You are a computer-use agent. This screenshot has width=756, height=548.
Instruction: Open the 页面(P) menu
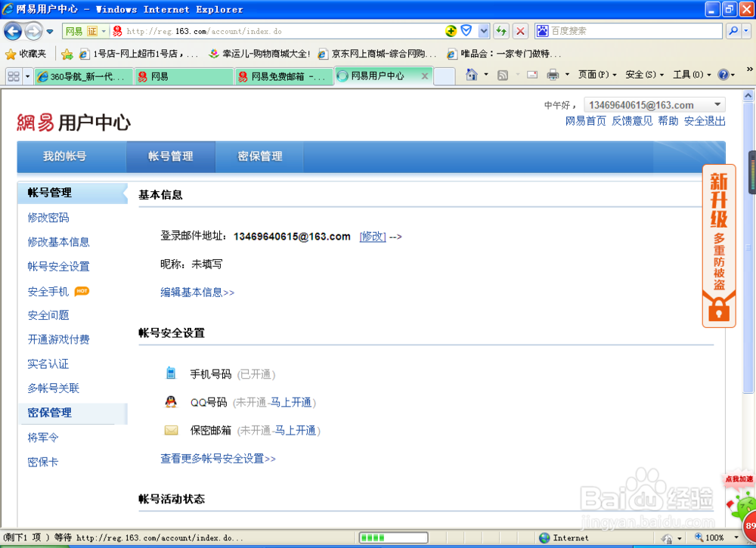coord(597,75)
